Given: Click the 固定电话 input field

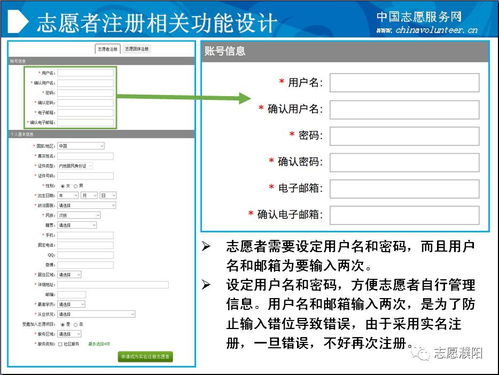Looking at the screenshot, I should 85,245.
